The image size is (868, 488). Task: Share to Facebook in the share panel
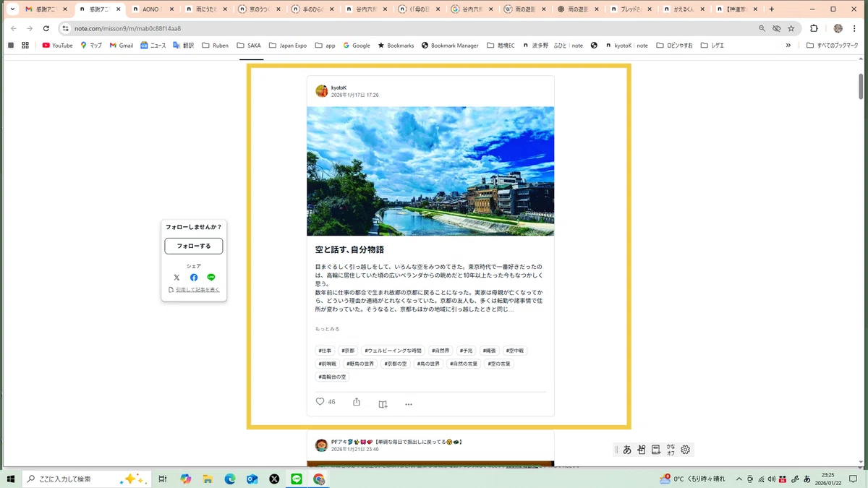tap(194, 277)
